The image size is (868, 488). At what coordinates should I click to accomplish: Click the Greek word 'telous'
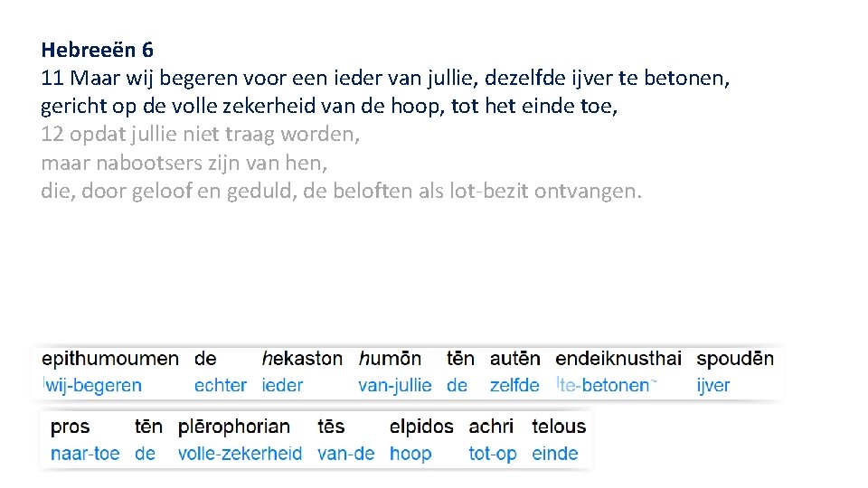tap(559, 427)
